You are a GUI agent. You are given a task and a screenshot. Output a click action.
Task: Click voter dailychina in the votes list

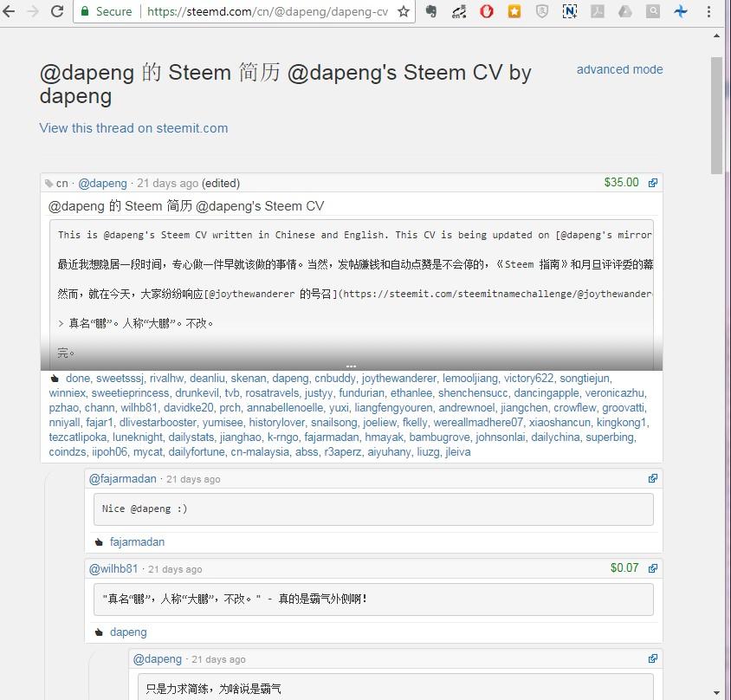point(555,437)
